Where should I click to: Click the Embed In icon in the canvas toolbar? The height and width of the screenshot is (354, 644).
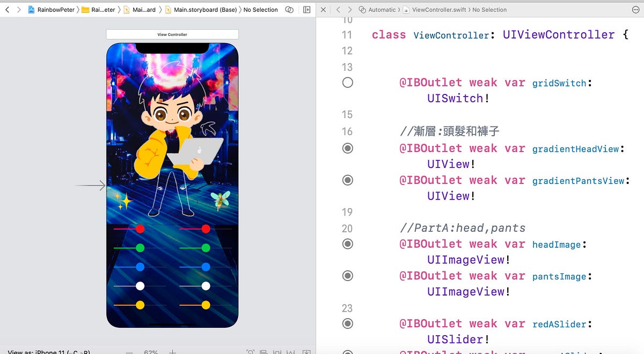tap(264, 351)
